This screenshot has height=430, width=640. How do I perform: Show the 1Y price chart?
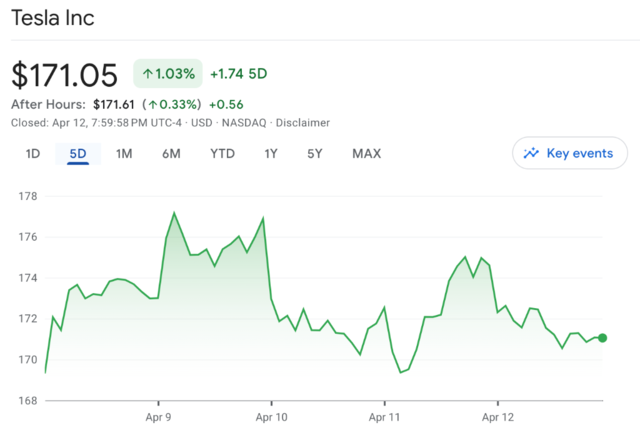point(271,154)
